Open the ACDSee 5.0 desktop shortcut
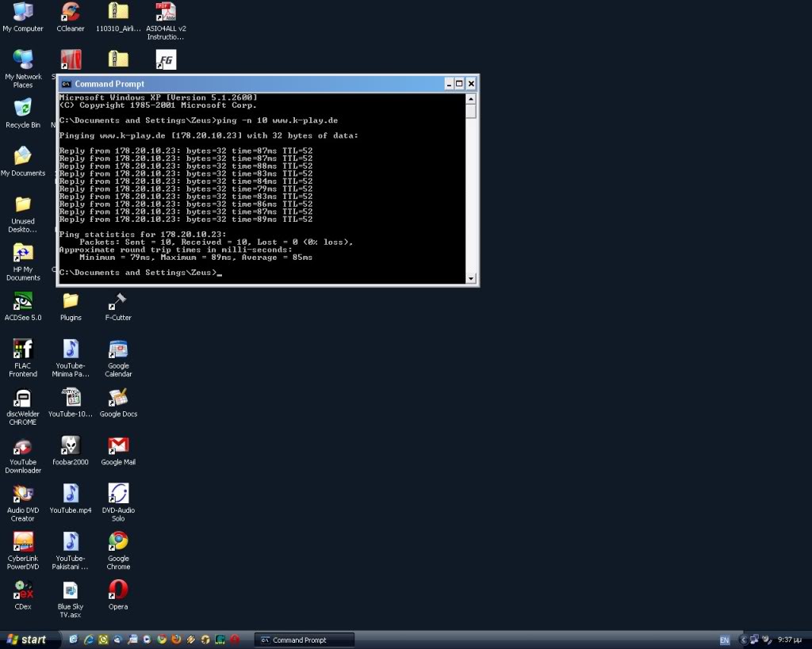The width and height of the screenshot is (812, 649). point(23,302)
